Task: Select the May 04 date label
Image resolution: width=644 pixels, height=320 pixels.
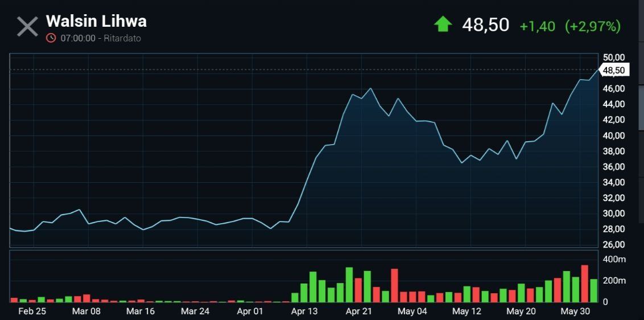Action: point(412,311)
